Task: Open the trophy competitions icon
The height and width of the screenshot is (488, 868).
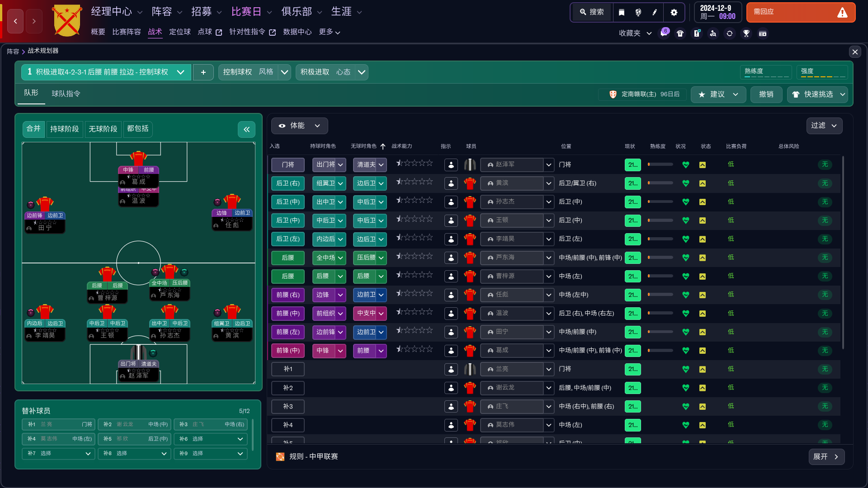Action: [x=746, y=33]
